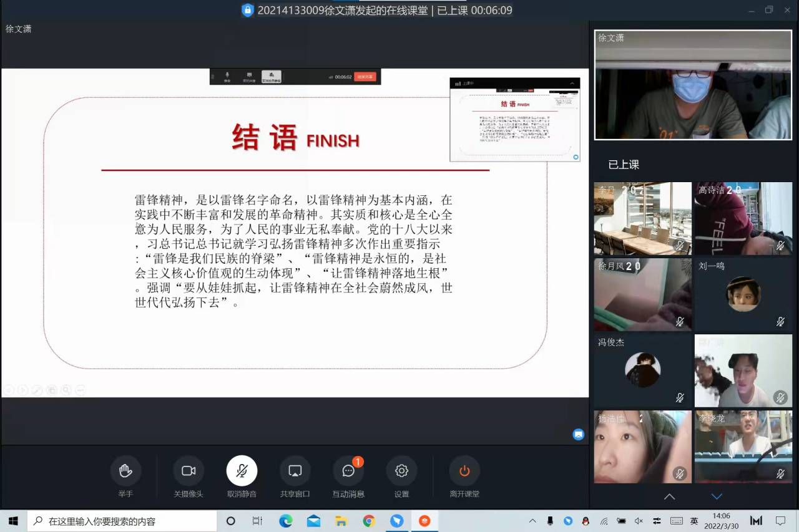Click the blue shield security icon in title
Screen dimensions: 799x532
click(x=248, y=10)
